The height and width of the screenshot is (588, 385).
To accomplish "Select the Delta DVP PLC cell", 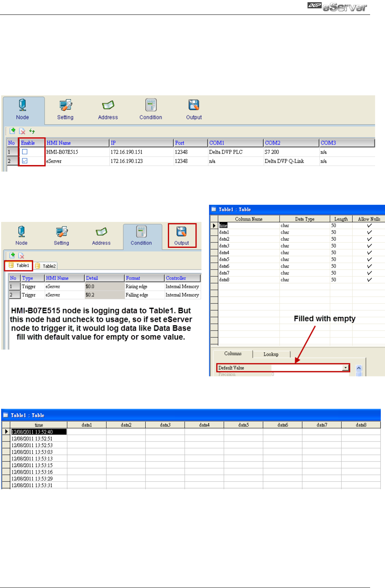I will pyautogui.click(x=236, y=152).
